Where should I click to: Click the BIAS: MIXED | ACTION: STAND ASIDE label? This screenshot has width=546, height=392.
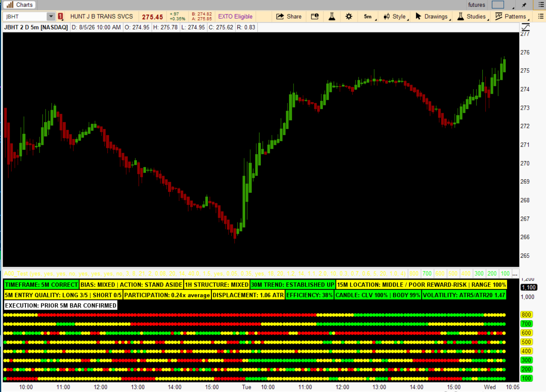131,285
